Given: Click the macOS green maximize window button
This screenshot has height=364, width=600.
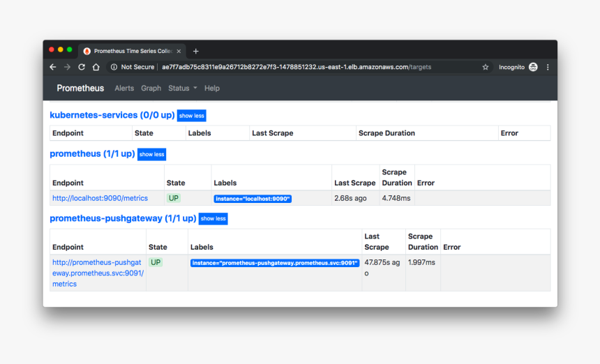Looking at the screenshot, I should click(70, 50).
